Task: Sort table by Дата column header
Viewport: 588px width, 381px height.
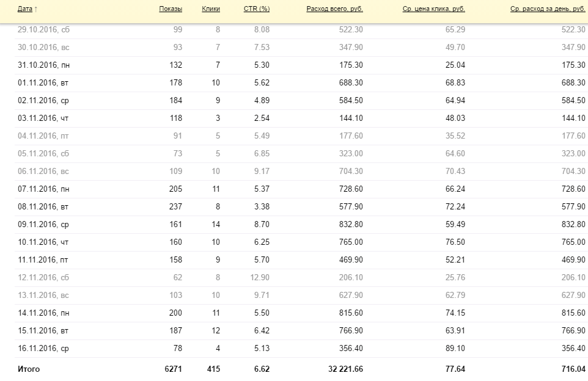Action: click(x=24, y=9)
